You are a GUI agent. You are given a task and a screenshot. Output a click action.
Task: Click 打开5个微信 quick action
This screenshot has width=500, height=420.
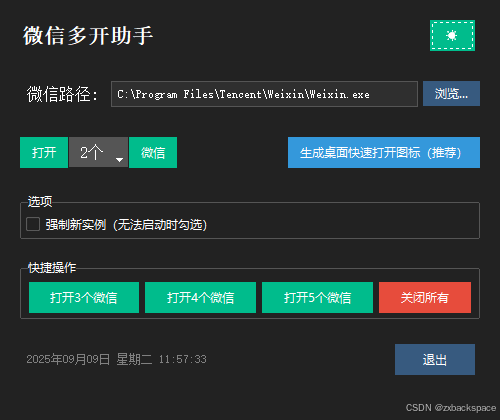tap(317, 298)
